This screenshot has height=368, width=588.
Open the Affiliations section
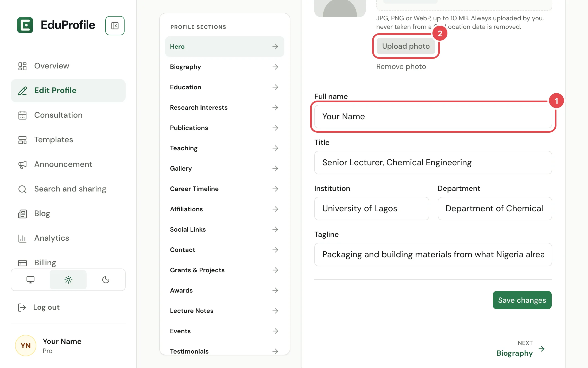coord(225,209)
